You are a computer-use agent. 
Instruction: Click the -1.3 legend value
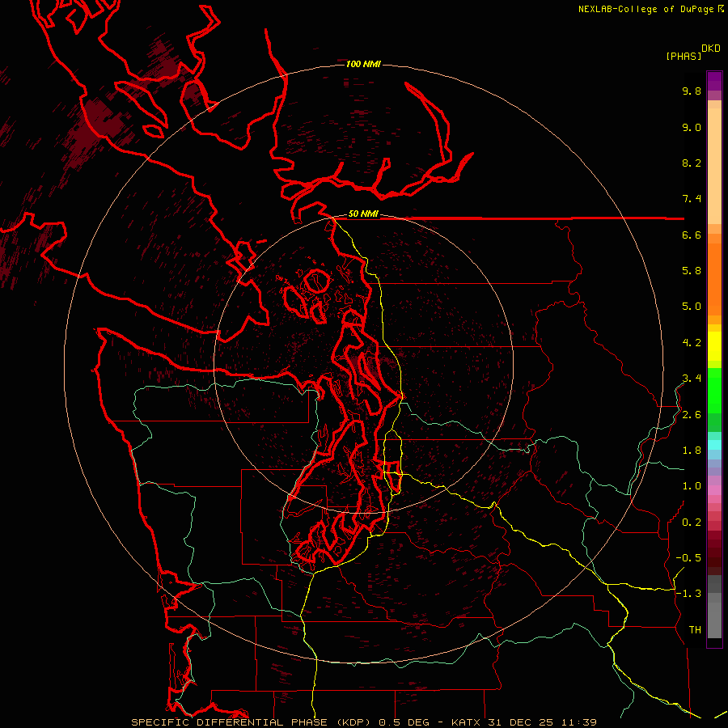pyautogui.click(x=688, y=594)
